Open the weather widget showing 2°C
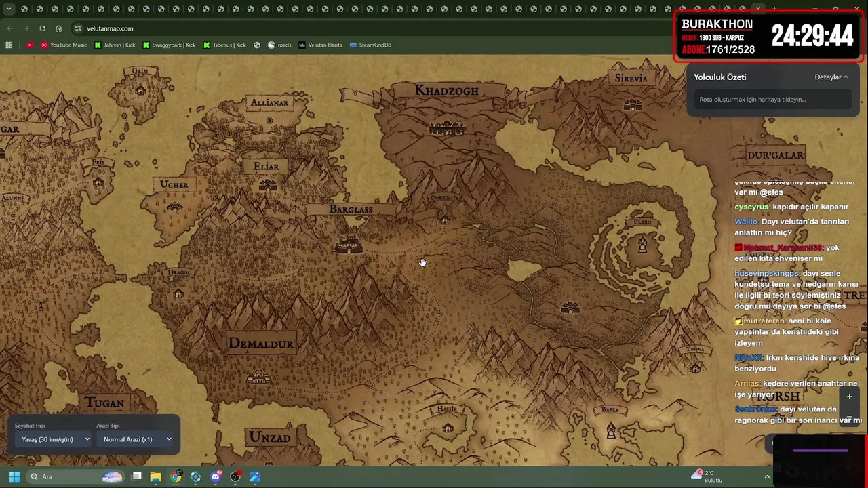 tap(707, 476)
